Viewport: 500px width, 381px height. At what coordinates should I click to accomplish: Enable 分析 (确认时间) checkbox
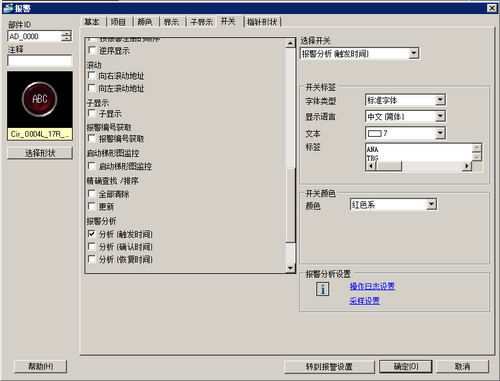92,247
